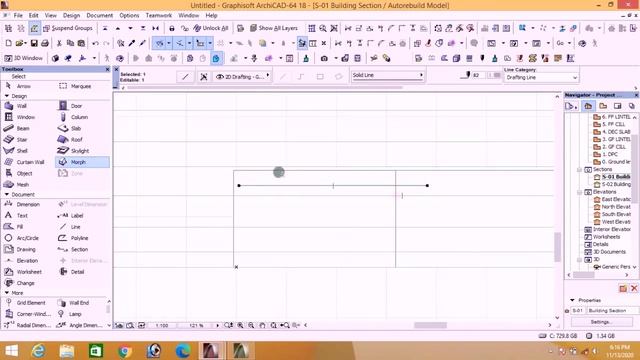Collapse the Sections tree node
640x360 pixels.
coord(579,169)
